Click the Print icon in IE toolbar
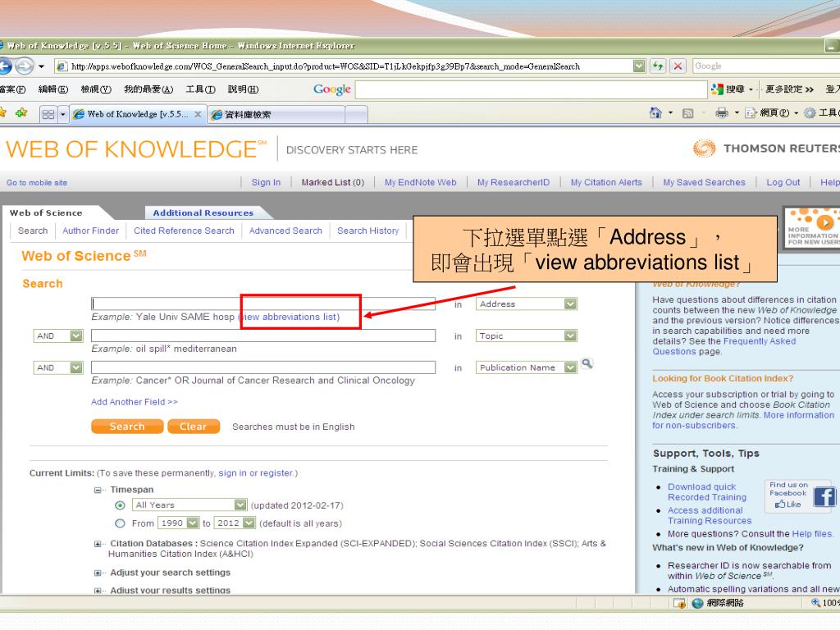840x630 pixels. click(722, 112)
